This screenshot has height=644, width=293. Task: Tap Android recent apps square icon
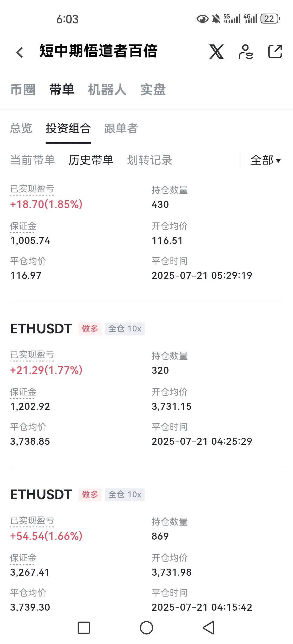[84, 628]
